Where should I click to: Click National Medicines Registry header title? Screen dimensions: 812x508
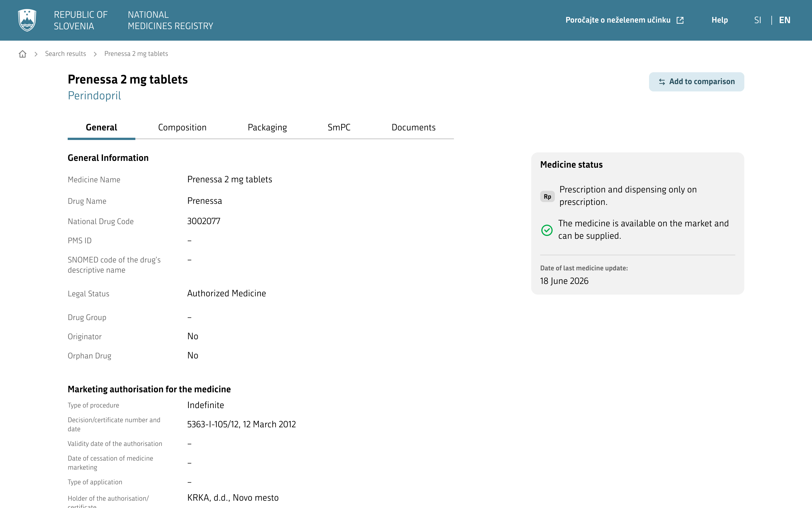(171, 20)
